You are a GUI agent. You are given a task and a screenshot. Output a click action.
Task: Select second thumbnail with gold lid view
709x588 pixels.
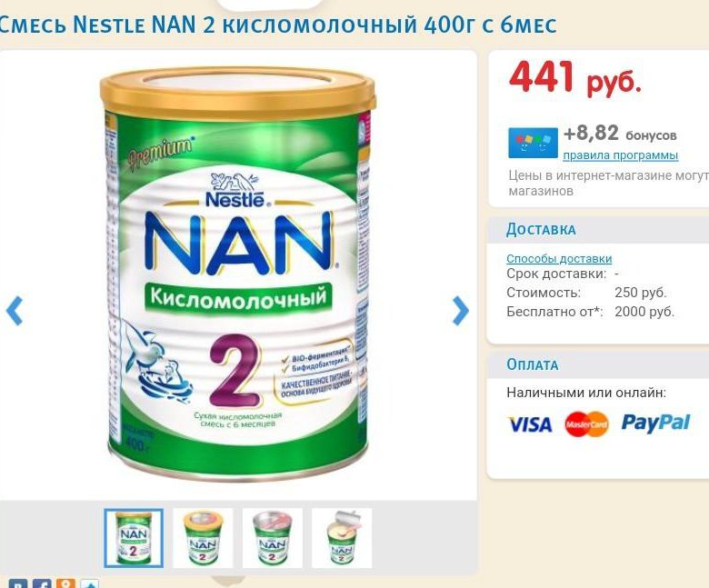click(203, 538)
